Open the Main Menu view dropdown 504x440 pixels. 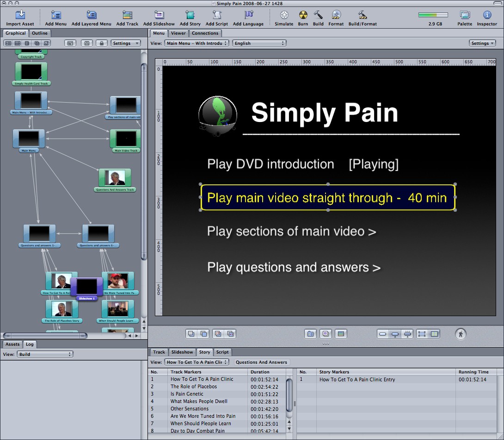click(x=197, y=43)
